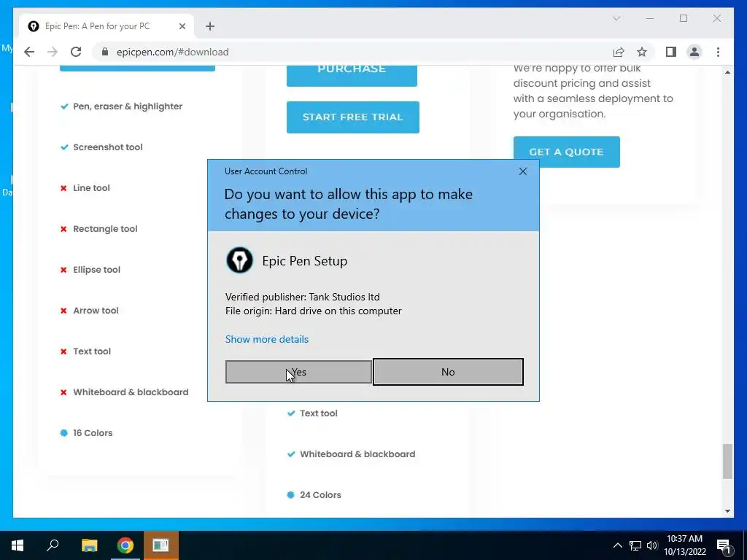This screenshot has width=747, height=560.
Task: Click the page scrollbar thumb
Action: coord(727,461)
